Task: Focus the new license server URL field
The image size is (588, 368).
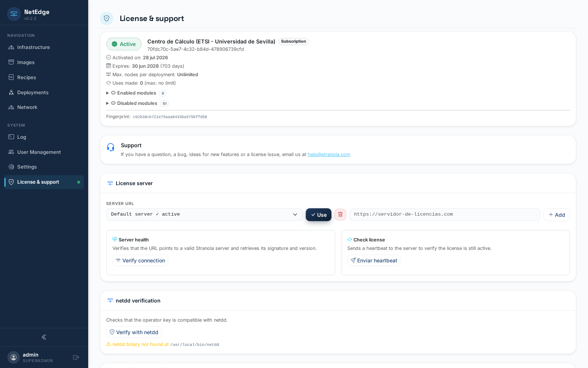Action: tap(445, 215)
